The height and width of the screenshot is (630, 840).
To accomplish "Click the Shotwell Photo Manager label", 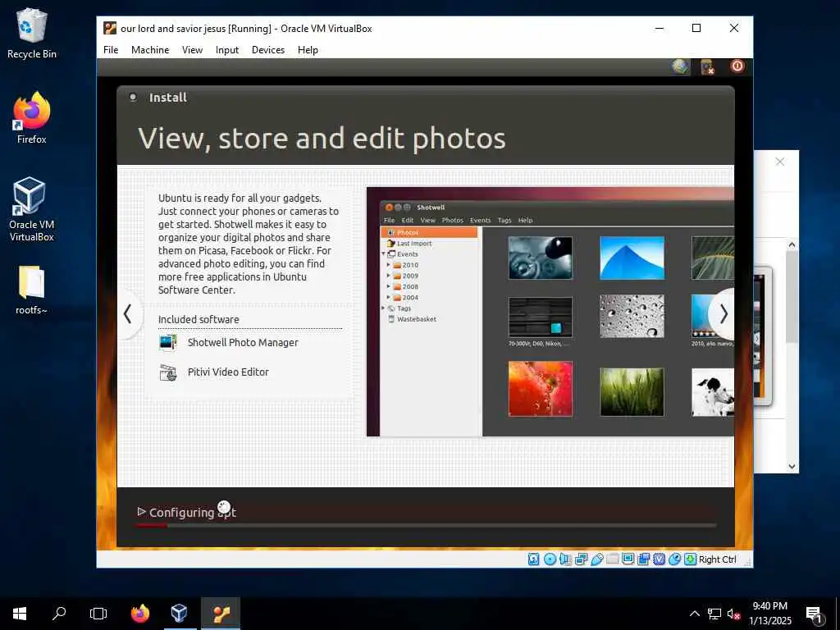I will (x=243, y=342).
